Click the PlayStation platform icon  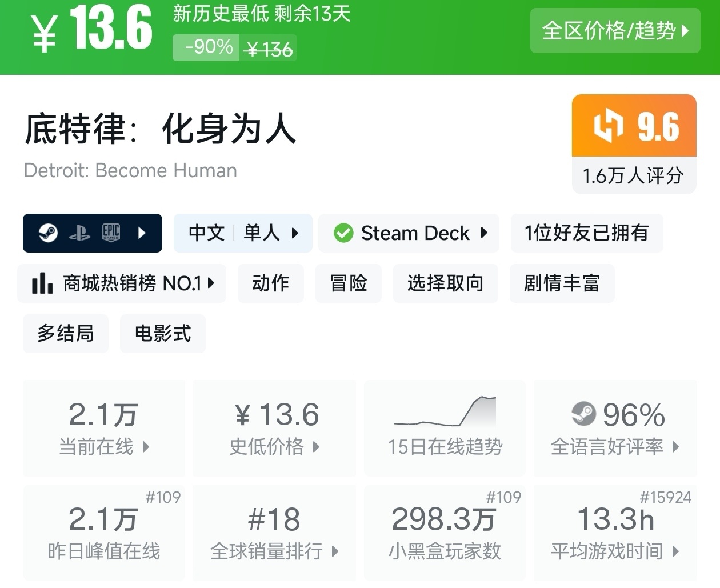79,233
